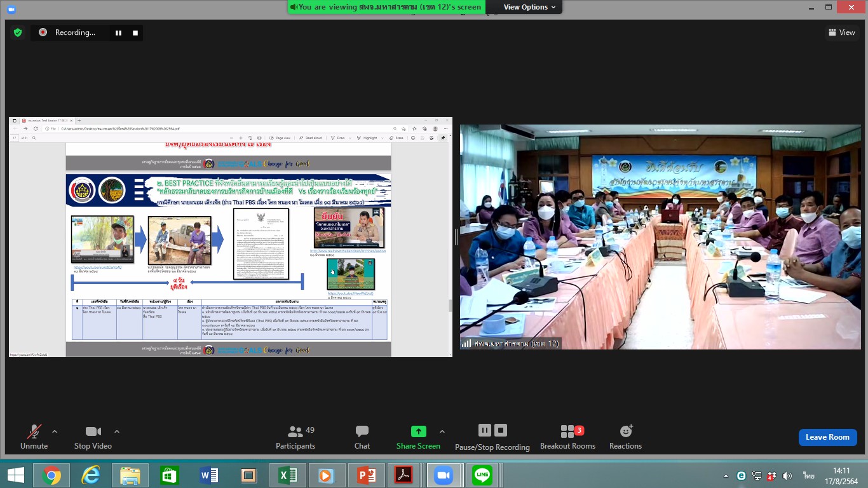Screen dimensions: 868x488
Task: Open LINE app from taskbar
Action: [x=483, y=475]
